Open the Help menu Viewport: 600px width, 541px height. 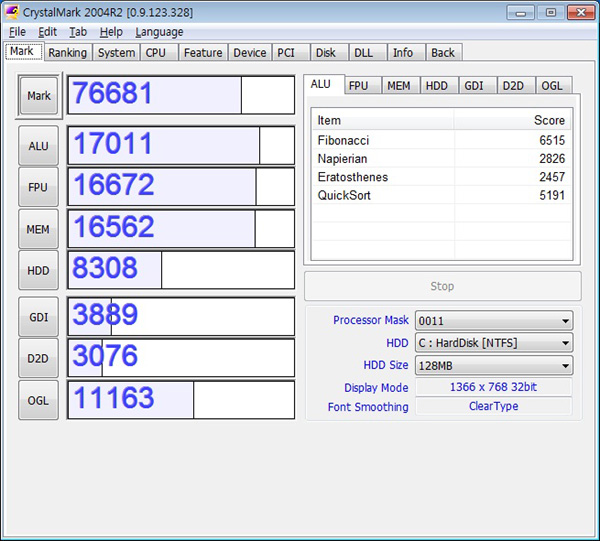(111, 32)
